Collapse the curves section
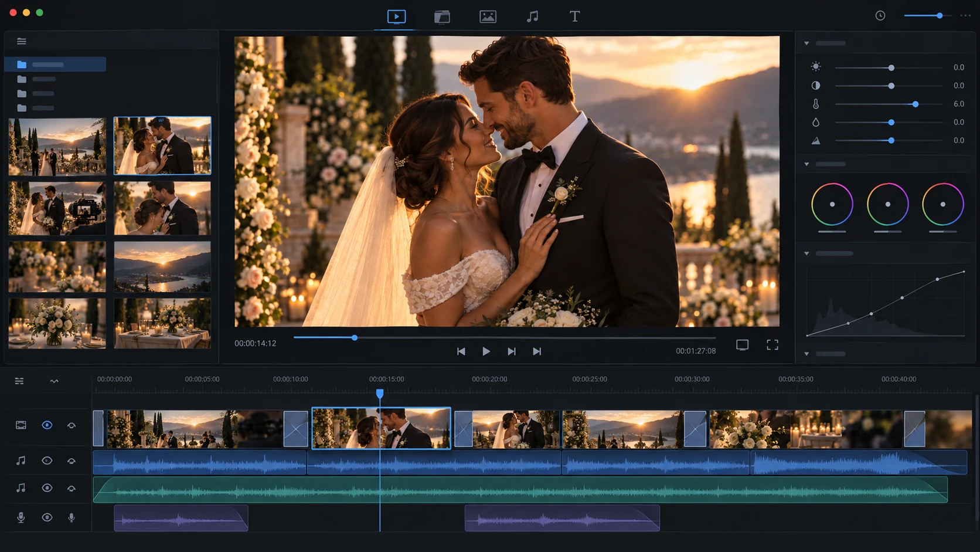The image size is (980, 552). click(807, 253)
